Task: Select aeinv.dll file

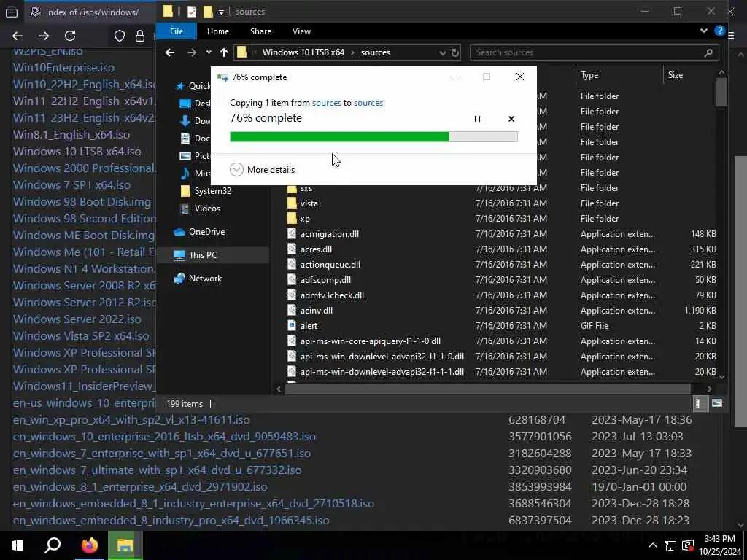Action: 317,311
